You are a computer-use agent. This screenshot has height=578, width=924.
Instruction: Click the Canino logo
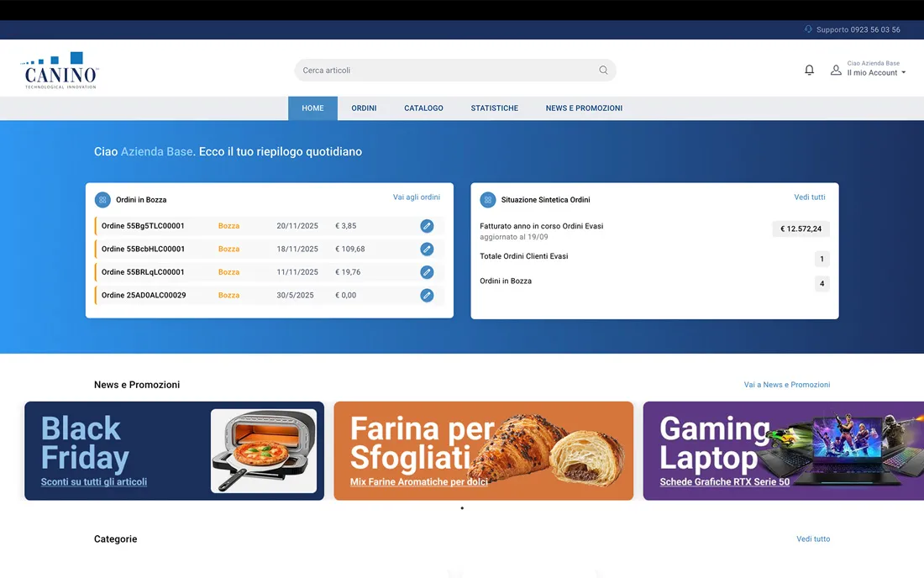(60, 71)
